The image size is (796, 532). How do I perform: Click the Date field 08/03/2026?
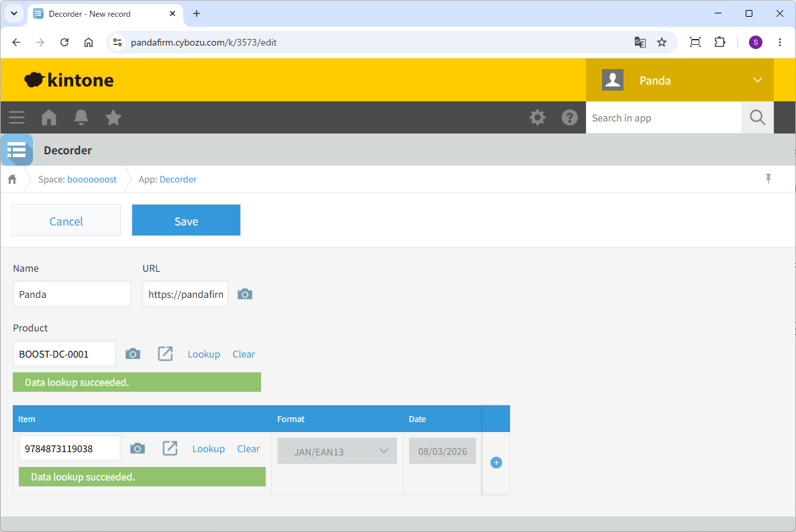pos(443,451)
